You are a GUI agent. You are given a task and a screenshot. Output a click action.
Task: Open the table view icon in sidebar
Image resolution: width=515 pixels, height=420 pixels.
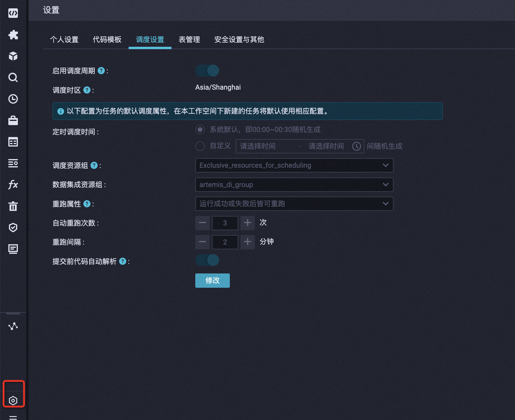point(13,142)
